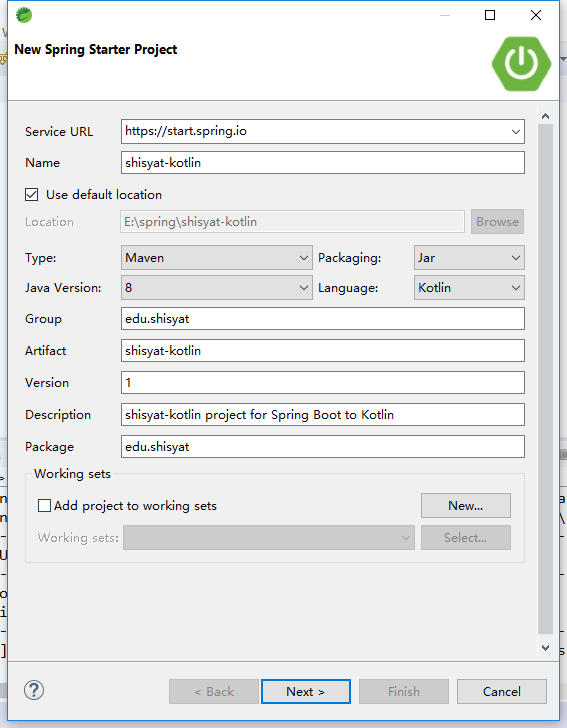Open the Type dropdown showing Maven
This screenshot has width=567, height=728.
pyautogui.click(x=216, y=258)
